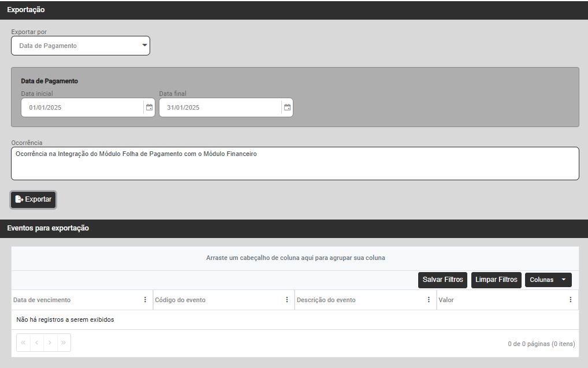588x368 pixels.
Task: Click the Exportar button
Action: coord(34,199)
